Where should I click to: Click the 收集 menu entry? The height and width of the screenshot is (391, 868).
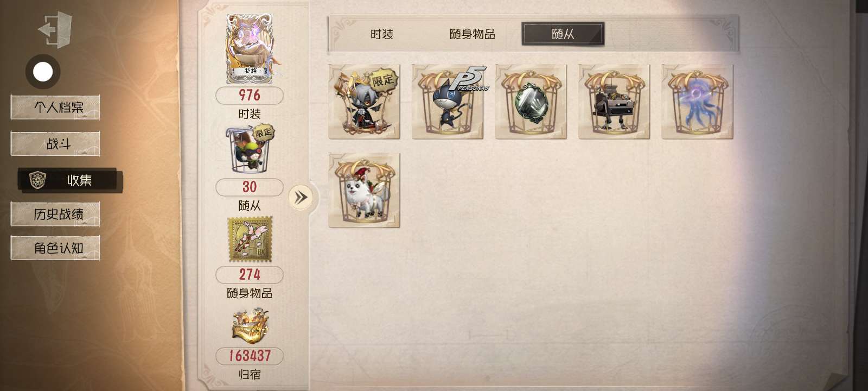pos(70,180)
